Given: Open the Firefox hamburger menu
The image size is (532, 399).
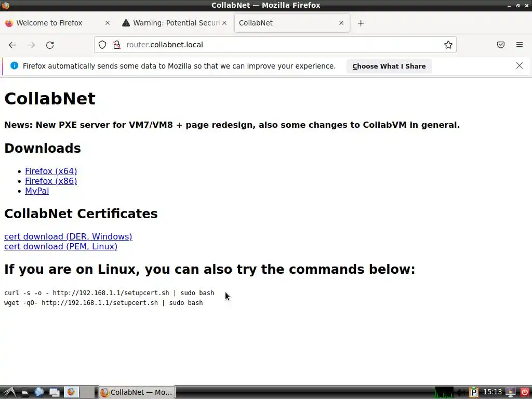Looking at the screenshot, I should (520, 45).
